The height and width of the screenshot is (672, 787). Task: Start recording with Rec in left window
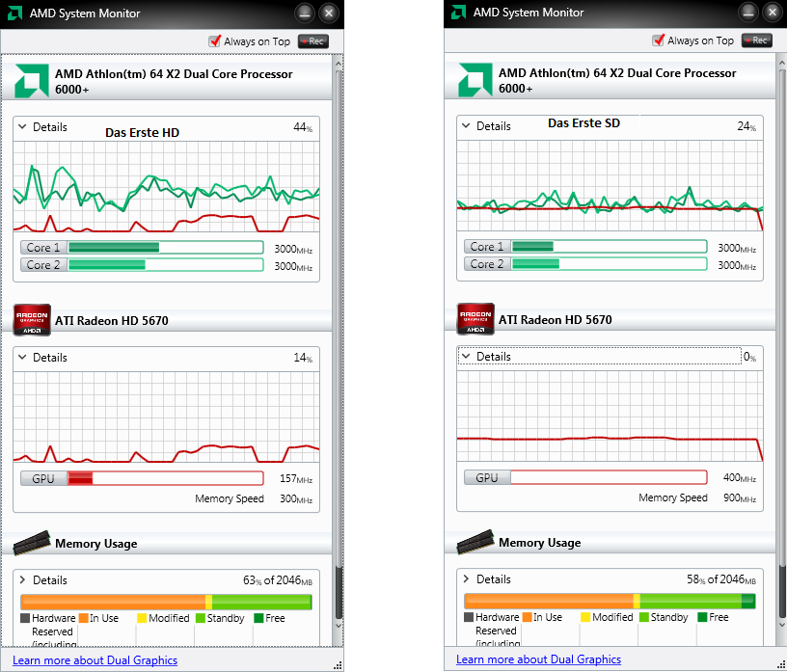(313, 41)
